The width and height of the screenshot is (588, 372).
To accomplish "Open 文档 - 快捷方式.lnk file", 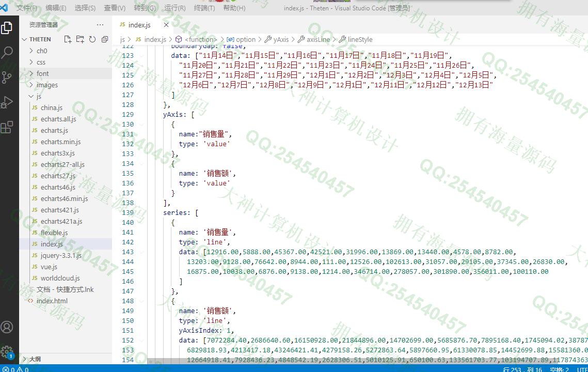I will tap(66, 289).
